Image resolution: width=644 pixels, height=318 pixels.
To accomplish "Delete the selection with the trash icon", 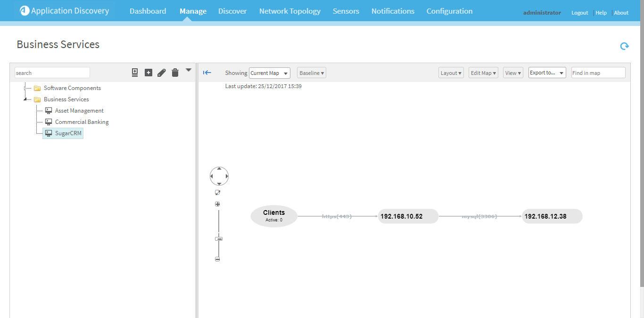I will click(x=175, y=73).
